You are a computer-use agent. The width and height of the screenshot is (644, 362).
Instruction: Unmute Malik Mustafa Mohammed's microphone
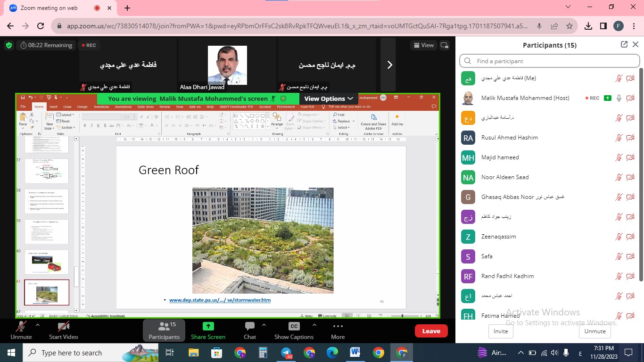point(619,98)
